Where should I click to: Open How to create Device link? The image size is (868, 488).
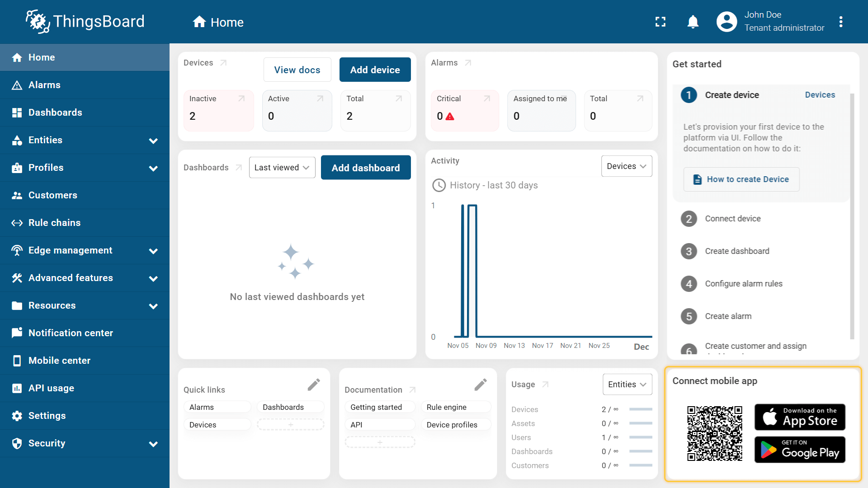click(741, 179)
